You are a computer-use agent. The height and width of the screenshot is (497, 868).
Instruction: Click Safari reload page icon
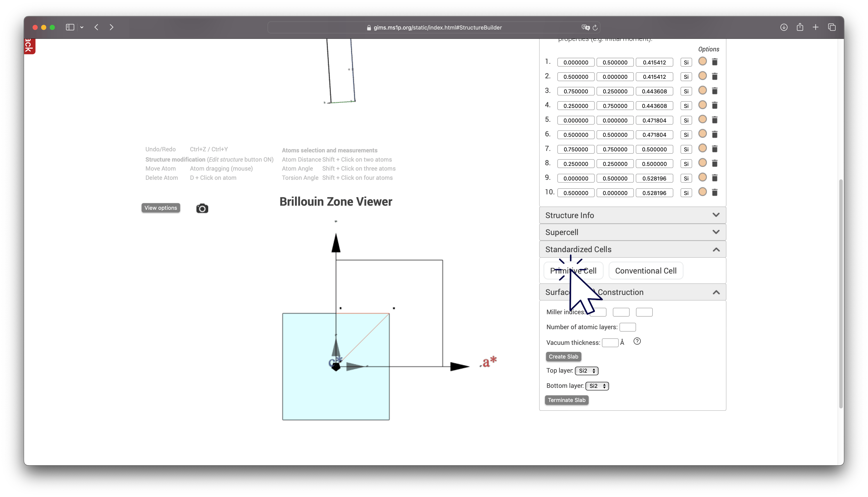point(595,28)
